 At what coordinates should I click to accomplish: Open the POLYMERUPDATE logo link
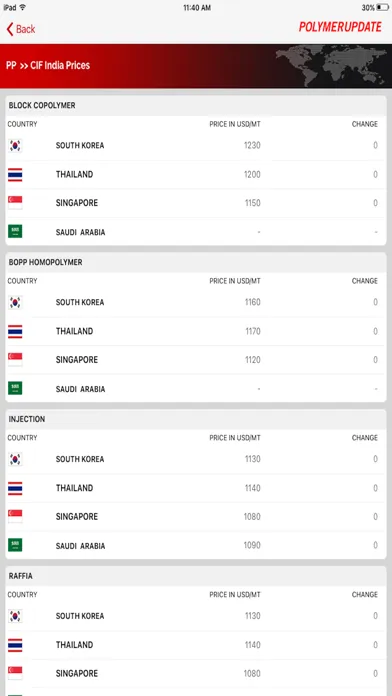pos(340,28)
